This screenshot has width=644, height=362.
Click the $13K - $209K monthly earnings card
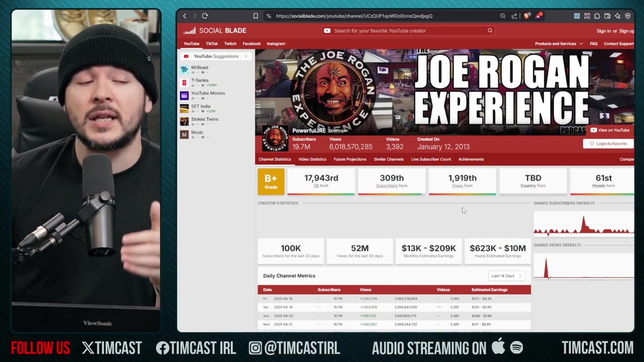click(x=429, y=251)
